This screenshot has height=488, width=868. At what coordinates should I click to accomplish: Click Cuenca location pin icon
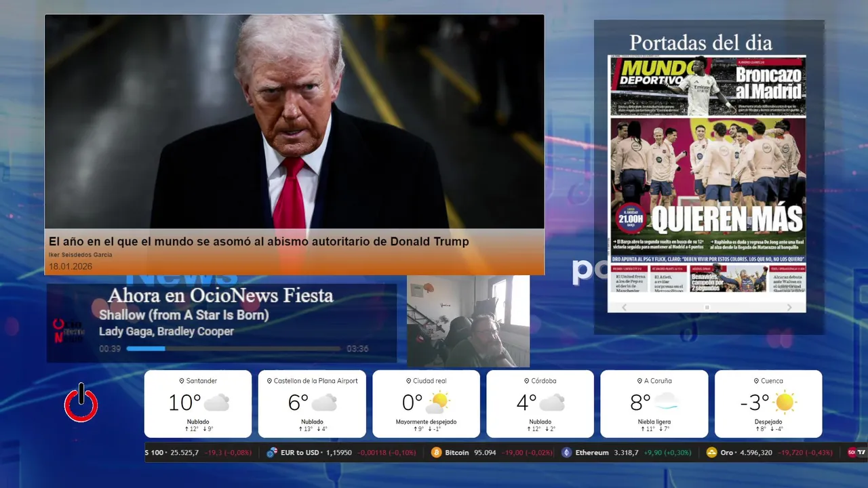point(755,381)
